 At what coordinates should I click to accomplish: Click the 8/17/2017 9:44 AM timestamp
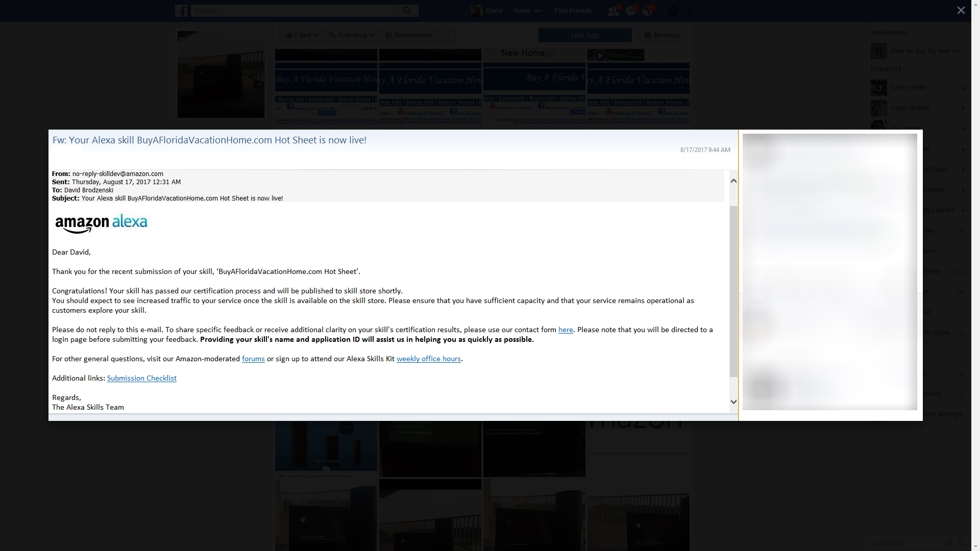pos(705,150)
